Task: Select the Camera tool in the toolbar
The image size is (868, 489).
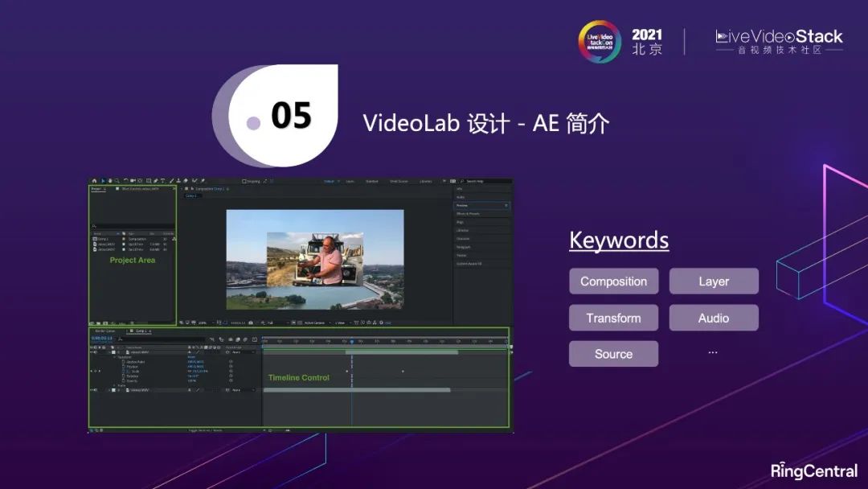Action: pos(133,181)
